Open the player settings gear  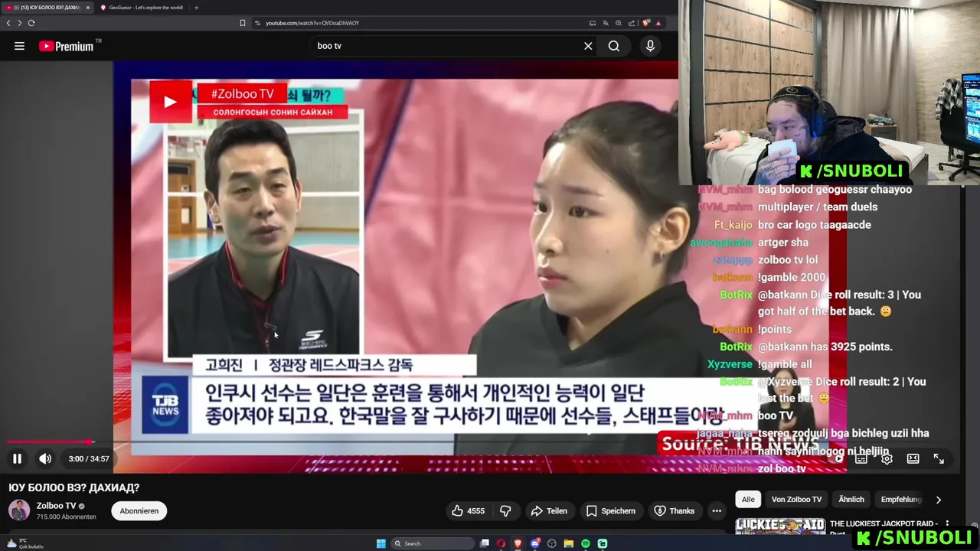click(x=887, y=458)
